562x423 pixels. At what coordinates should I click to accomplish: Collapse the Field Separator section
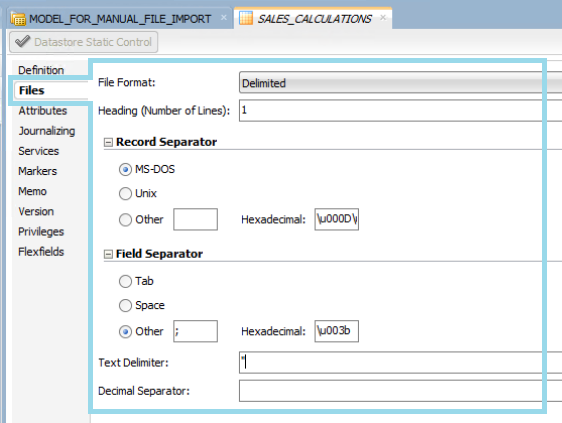[x=108, y=254]
